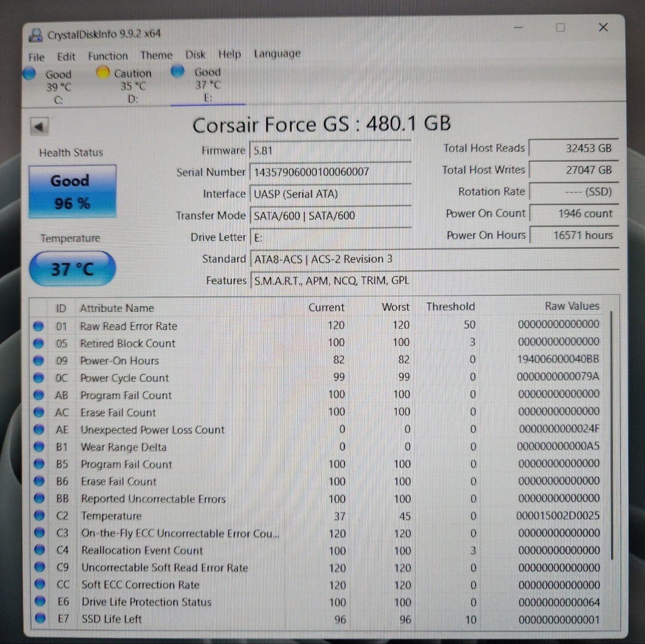This screenshot has height=644, width=645.
Task: Click the Threshold column header
Action: click(450, 307)
